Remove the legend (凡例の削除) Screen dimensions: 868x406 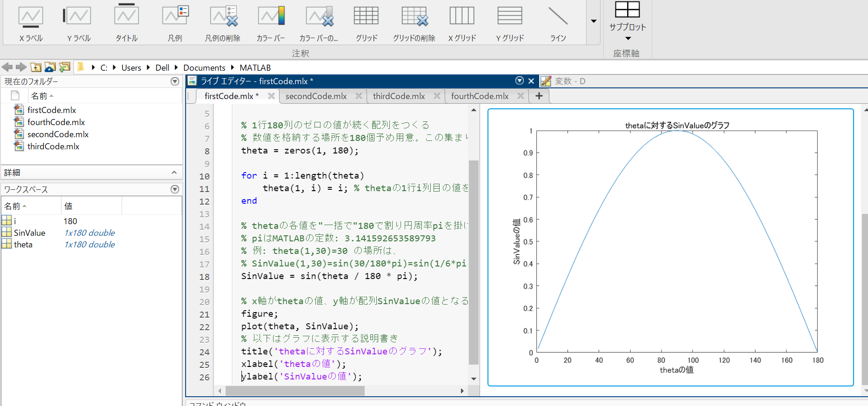[223, 23]
